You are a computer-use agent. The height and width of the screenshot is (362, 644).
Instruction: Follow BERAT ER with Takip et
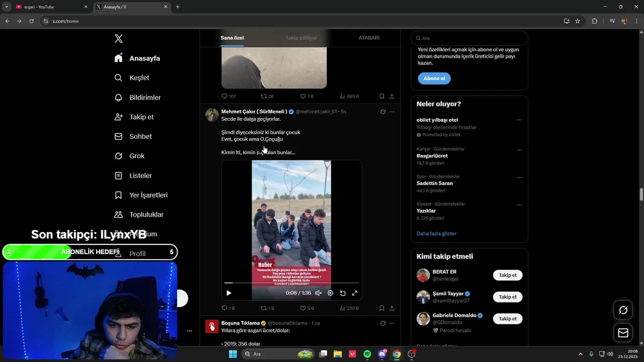pos(508,276)
